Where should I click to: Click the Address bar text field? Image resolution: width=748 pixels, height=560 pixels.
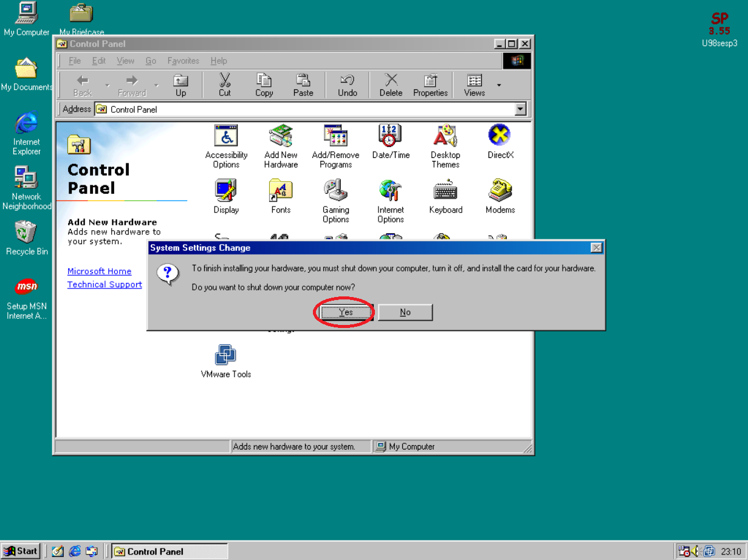pyautogui.click(x=304, y=109)
